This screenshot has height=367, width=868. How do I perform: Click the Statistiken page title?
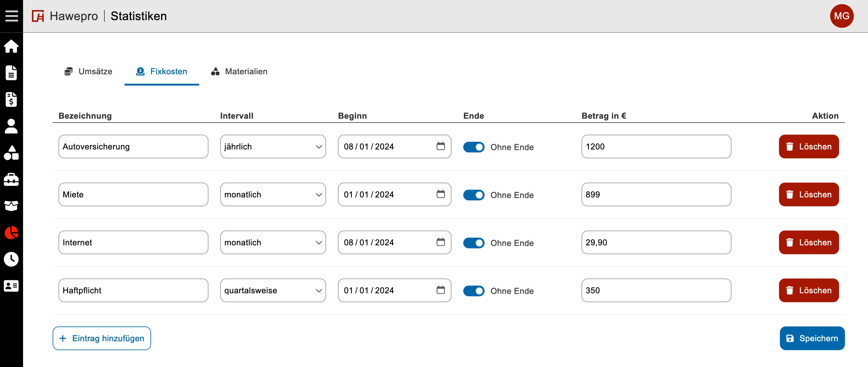point(138,16)
